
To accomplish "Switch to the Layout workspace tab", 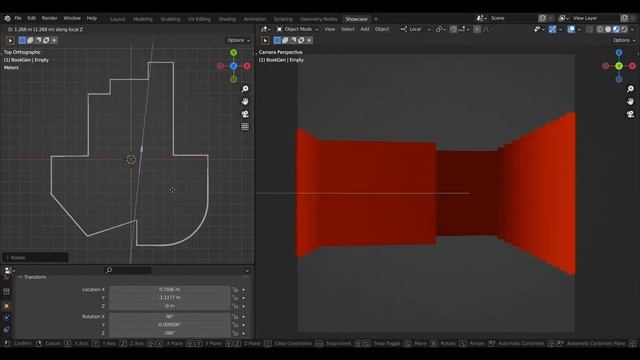I will pos(118,19).
